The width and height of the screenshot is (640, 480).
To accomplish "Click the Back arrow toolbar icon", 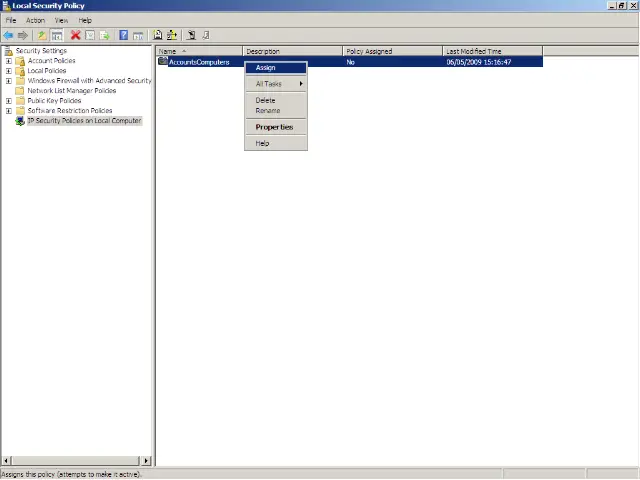I will [8, 36].
